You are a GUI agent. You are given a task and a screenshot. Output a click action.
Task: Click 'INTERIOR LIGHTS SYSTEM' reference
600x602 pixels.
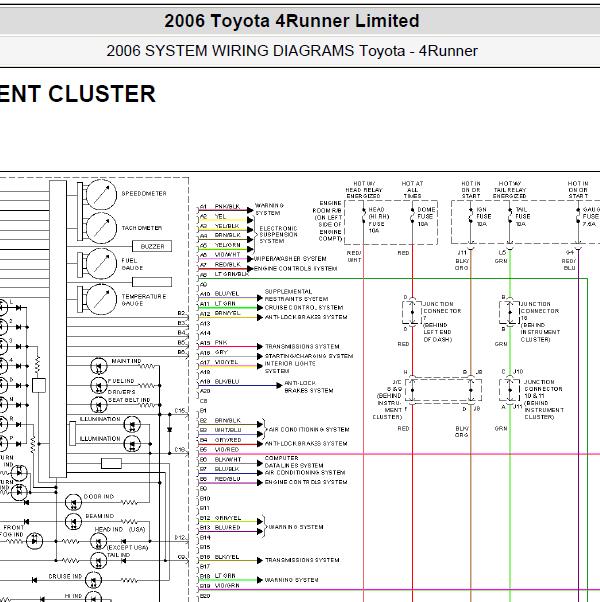(x=290, y=367)
